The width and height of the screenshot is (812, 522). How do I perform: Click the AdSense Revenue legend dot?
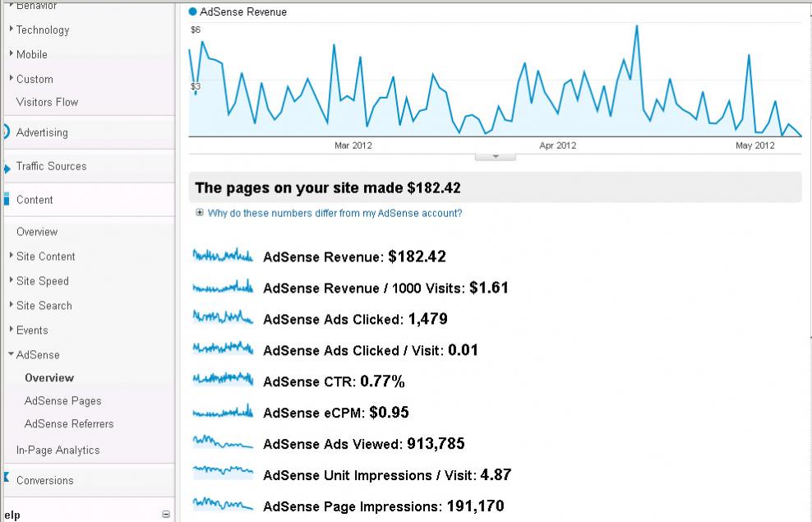tap(192, 12)
